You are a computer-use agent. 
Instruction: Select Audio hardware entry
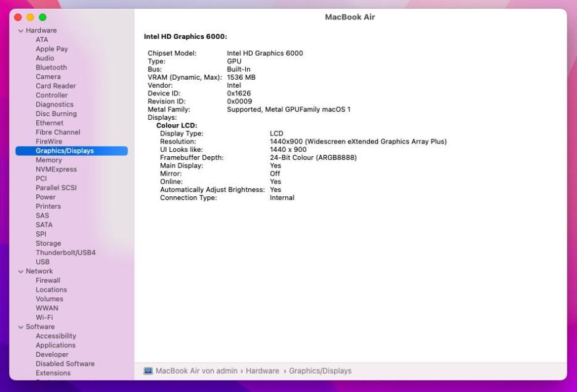pyautogui.click(x=45, y=58)
